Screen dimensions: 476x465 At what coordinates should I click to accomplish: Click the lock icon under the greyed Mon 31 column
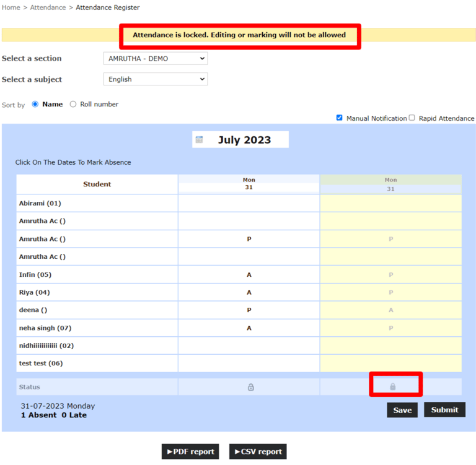click(392, 386)
